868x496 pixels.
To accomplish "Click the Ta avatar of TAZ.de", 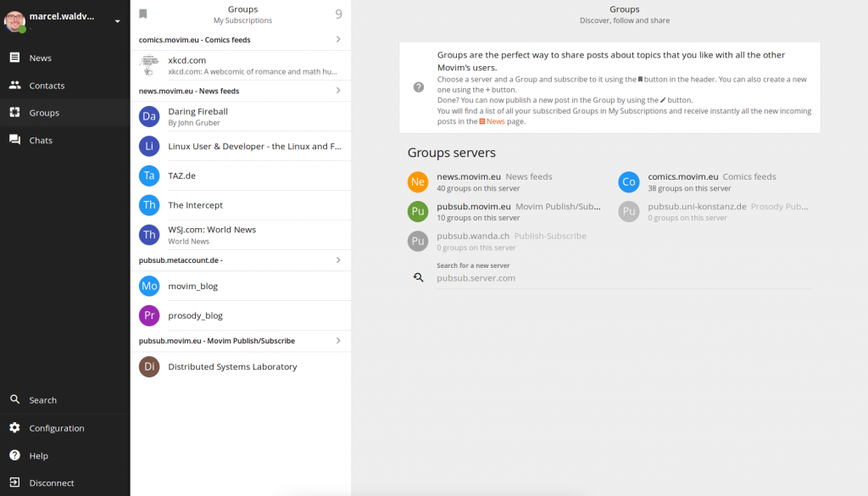I will (149, 176).
